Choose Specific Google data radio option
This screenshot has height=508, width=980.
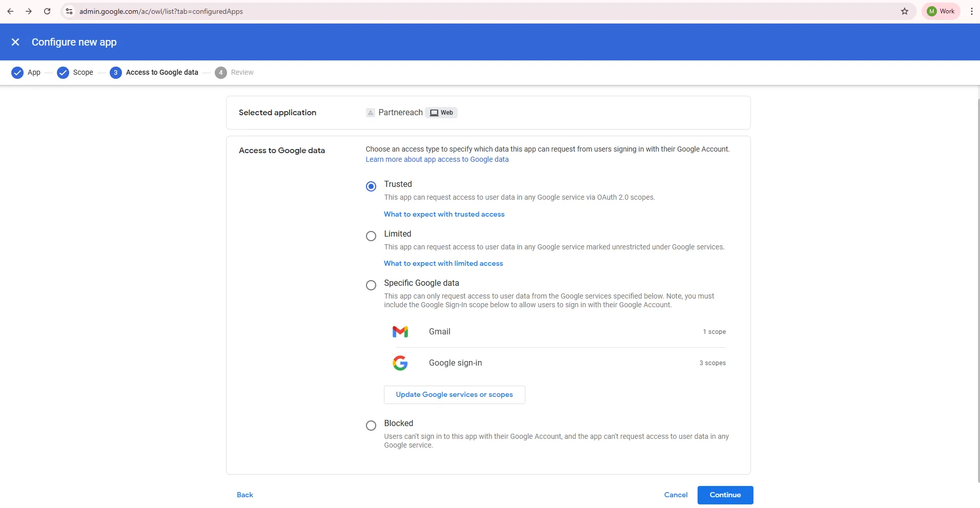(x=371, y=285)
